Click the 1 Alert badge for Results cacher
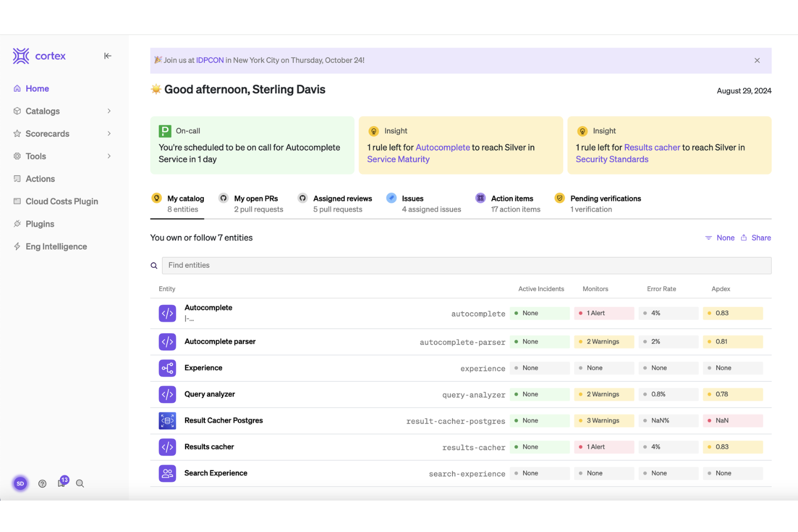 tap(604, 447)
